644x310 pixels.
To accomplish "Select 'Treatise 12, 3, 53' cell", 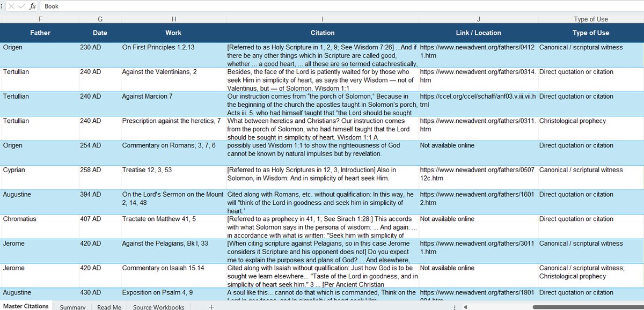I will point(173,178).
